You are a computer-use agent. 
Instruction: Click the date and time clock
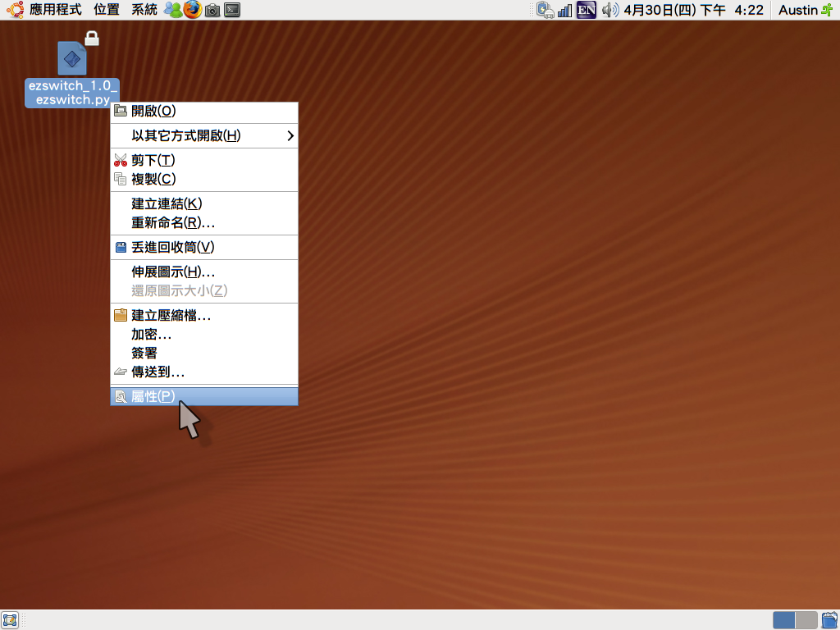693,10
